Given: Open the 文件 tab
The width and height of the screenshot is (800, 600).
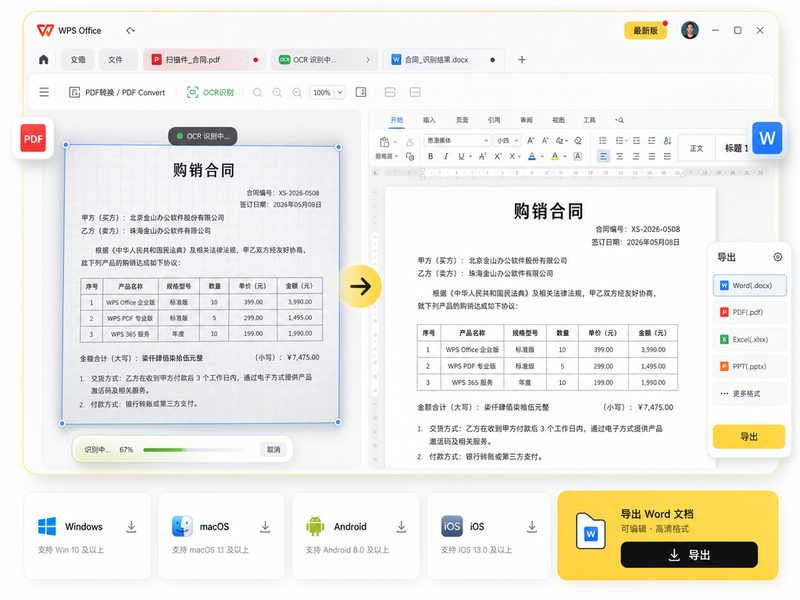Looking at the screenshot, I should (x=116, y=60).
